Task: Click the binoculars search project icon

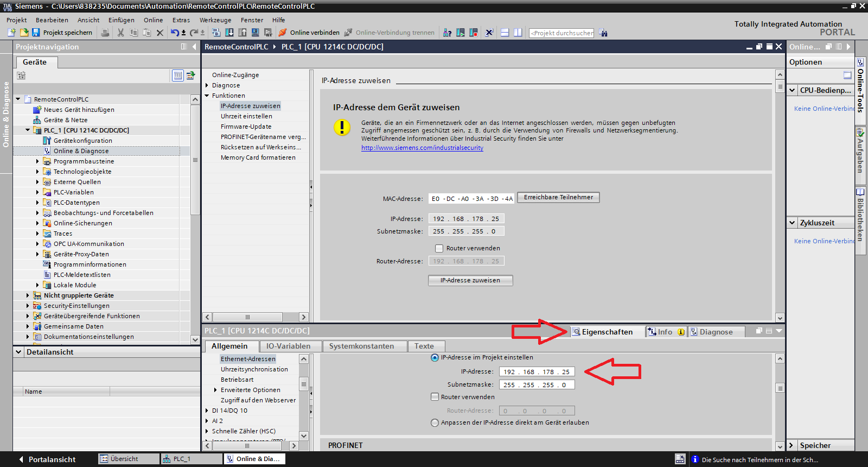Action: [603, 33]
